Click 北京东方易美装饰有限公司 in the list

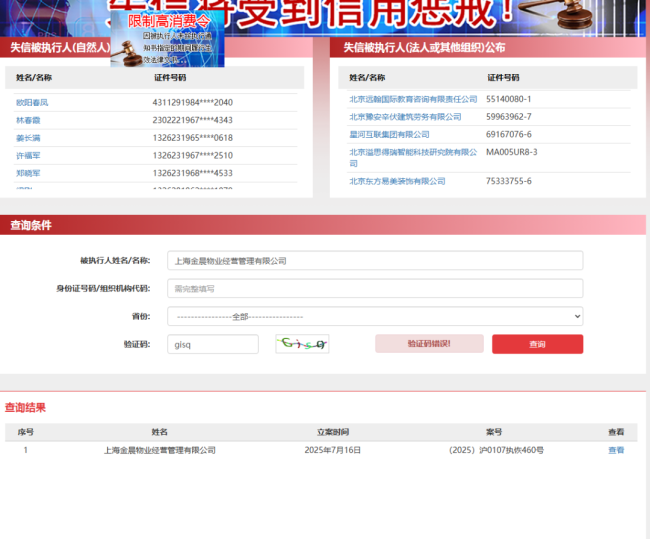click(x=397, y=181)
